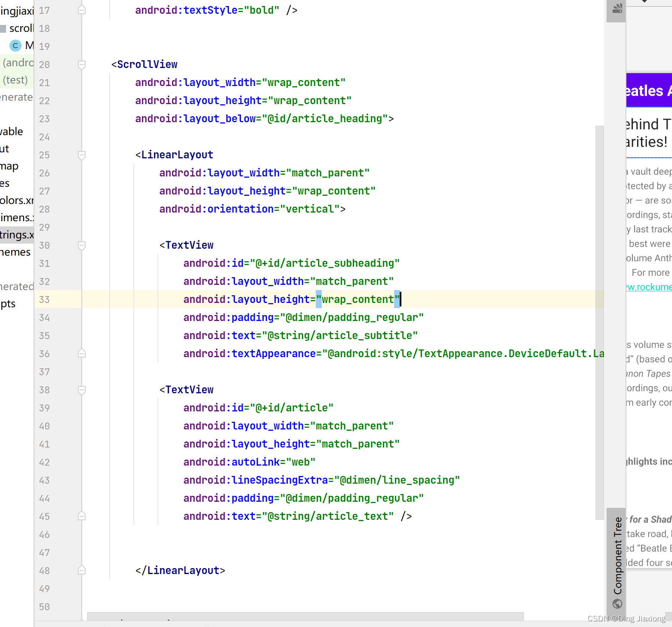Click the @string/article_subtitle text value

tap(339, 336)
